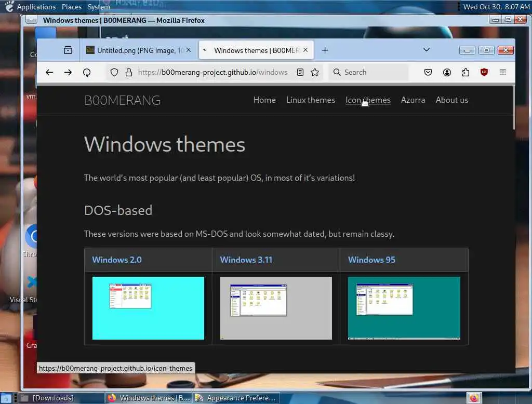
Task: Bookmark this page with the star icon
Action: pyautogui.click(x=315, y=72)
